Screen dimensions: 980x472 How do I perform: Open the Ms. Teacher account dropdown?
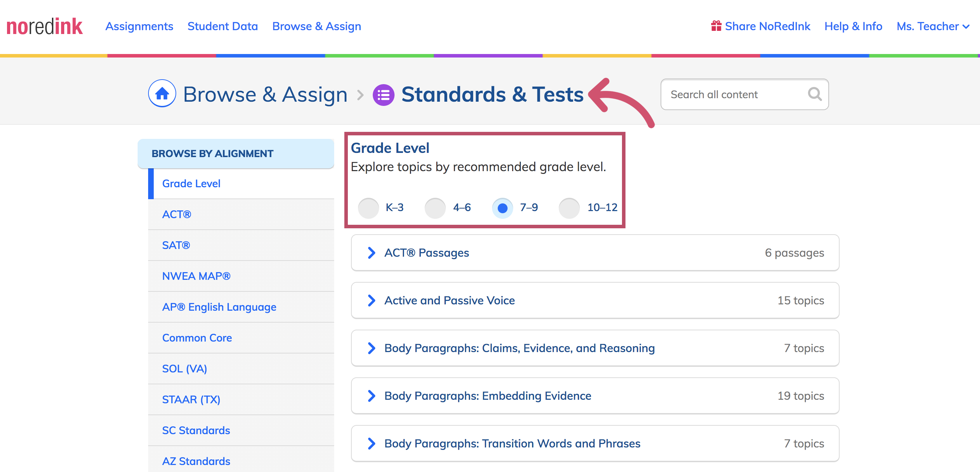(x=933, y=26)
